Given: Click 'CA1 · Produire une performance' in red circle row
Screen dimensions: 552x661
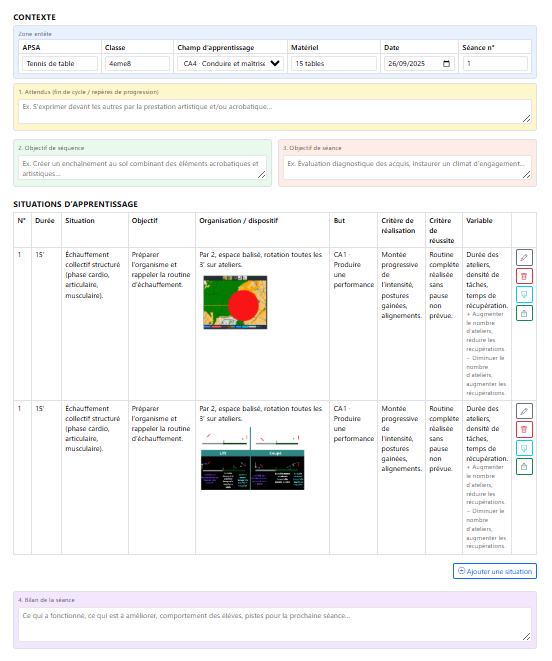Looking at the screenshot, I should tap(353, 270).
